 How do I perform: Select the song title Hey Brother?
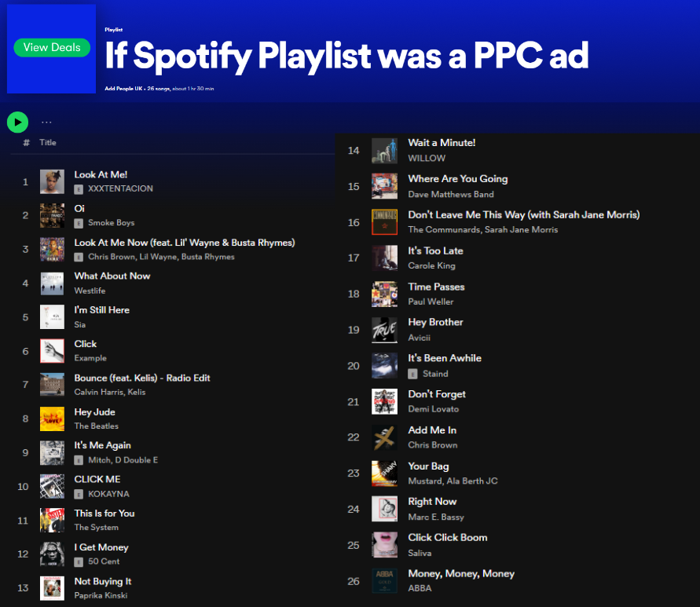[x=435, y=322]
